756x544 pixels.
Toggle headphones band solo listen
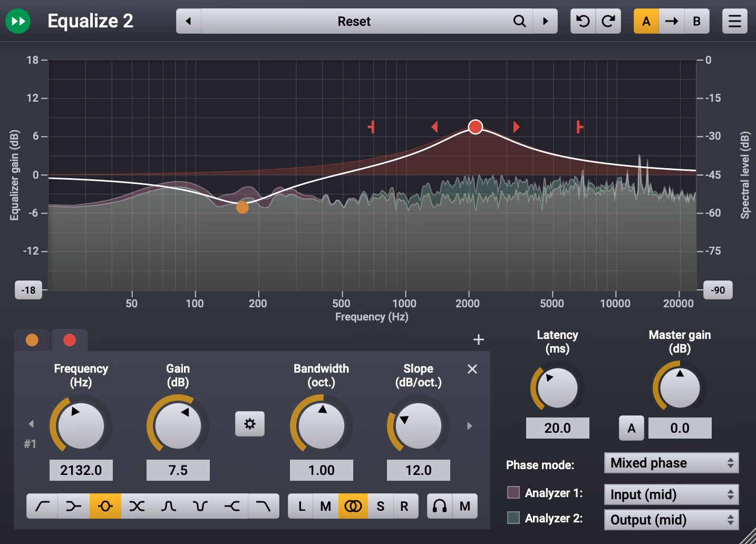coord(440,506)
